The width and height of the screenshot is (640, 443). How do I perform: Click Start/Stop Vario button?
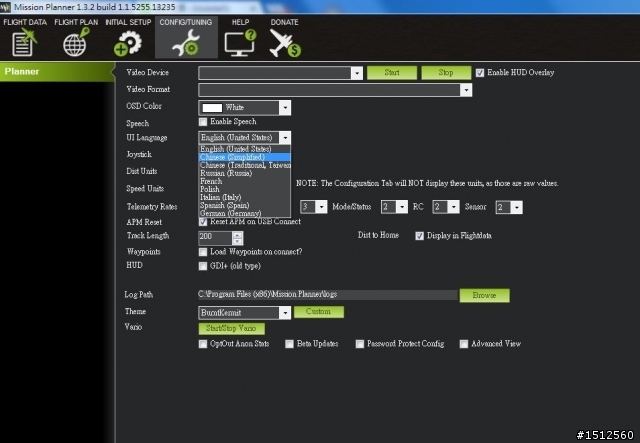pos(231,329)
